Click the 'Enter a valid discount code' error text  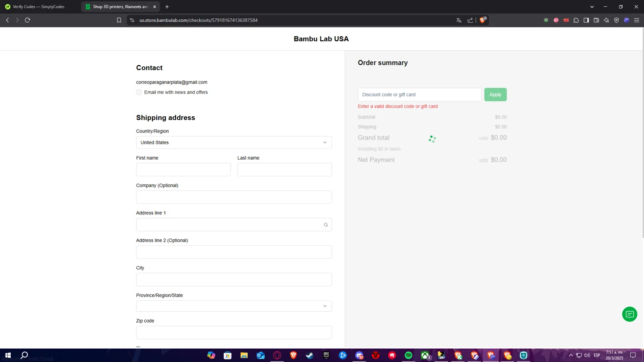tap(398, 106)
